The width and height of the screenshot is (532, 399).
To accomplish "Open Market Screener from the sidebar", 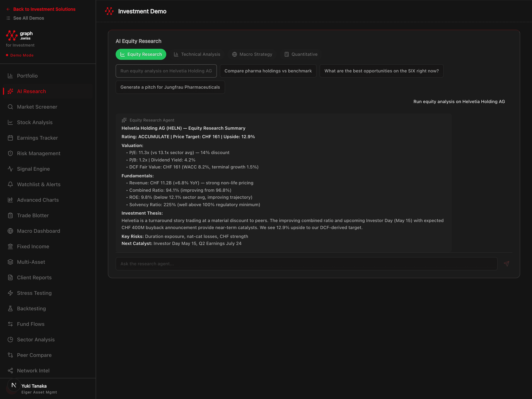I will [48, 107].
